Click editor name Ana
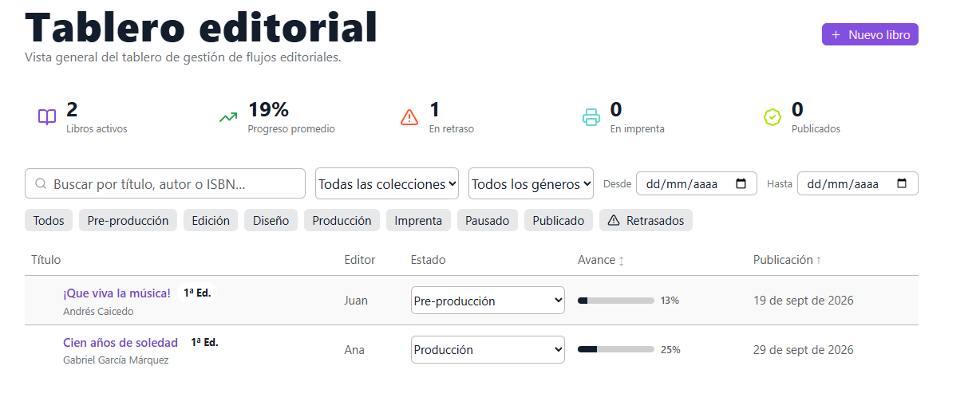This screenshot has height=413, width=980. (354, 349)
